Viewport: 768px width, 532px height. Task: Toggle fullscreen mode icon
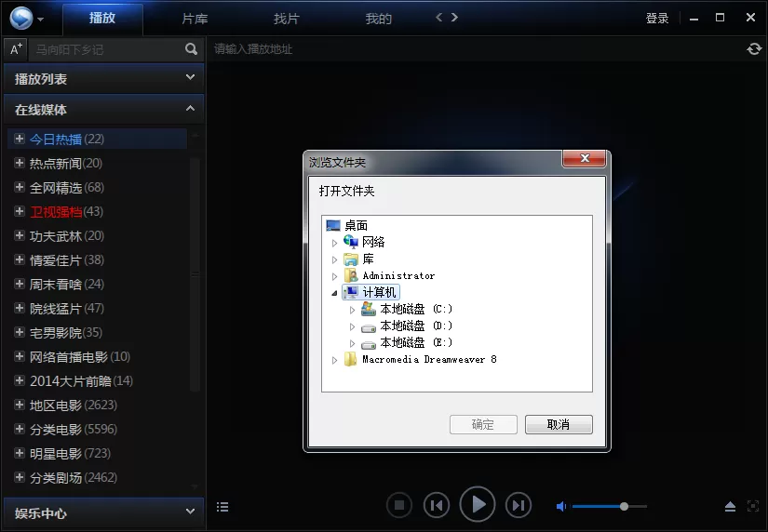click(753, 506)
